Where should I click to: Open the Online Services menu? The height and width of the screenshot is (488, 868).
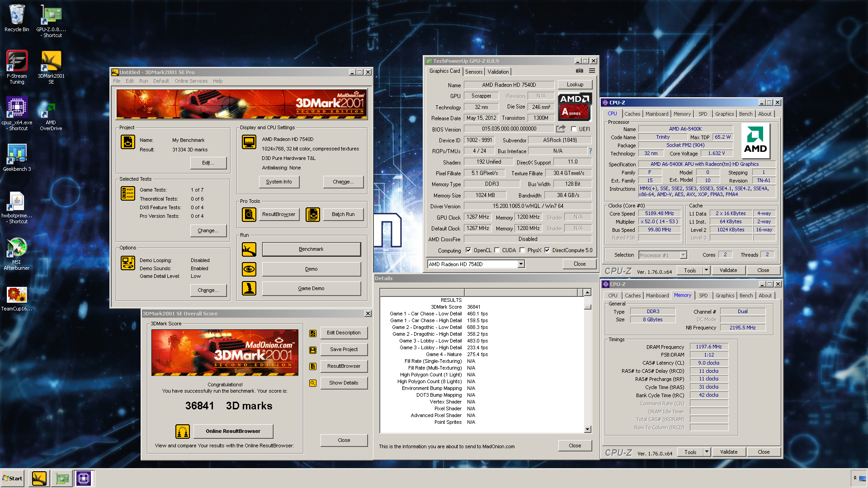191,81
